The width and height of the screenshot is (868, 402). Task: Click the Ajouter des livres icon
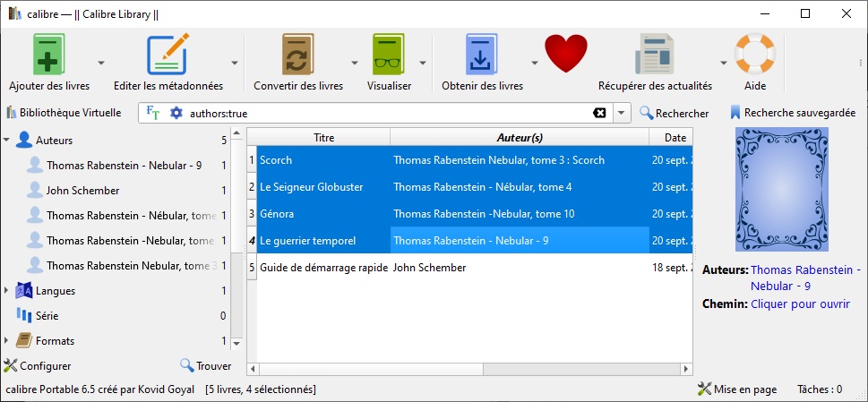coord(49,56)
